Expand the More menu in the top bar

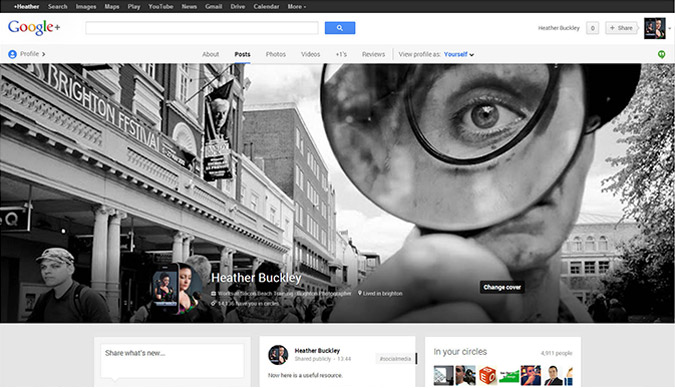tap(297, 6)
